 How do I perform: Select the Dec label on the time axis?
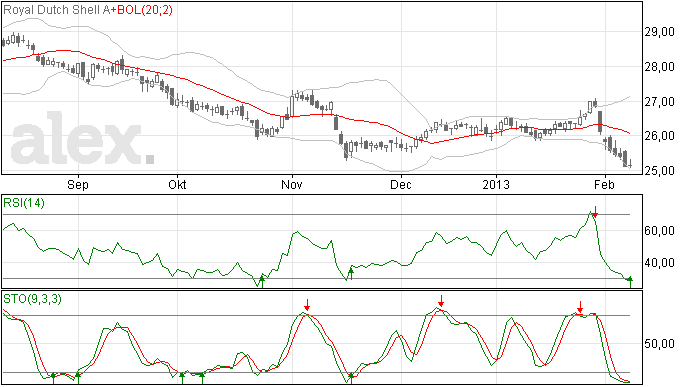tap(401, 184)
